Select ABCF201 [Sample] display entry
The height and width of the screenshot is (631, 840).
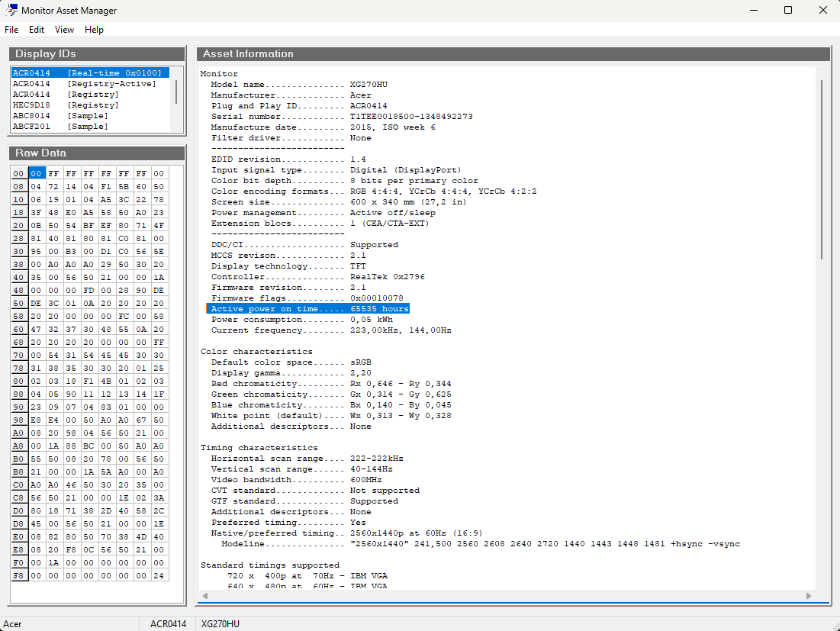90,127
